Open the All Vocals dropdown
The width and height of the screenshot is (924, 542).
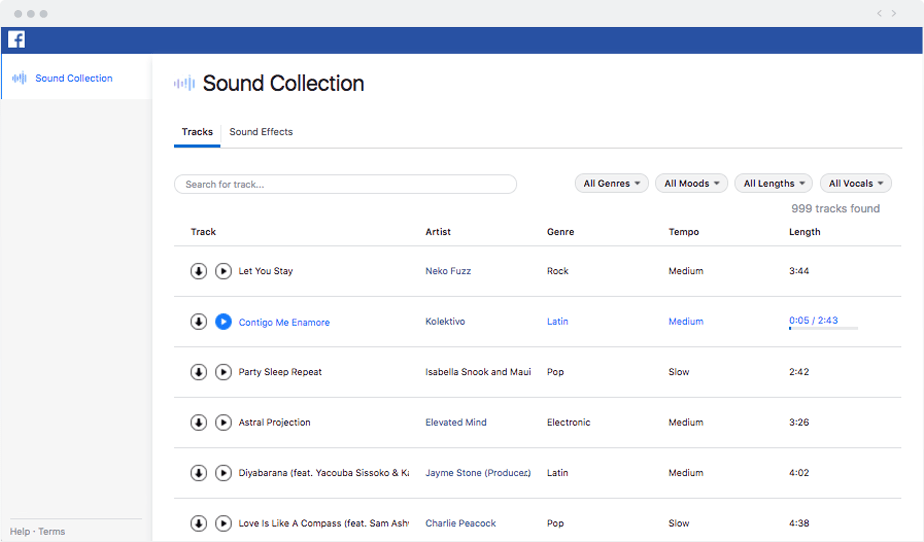(856, 183)
